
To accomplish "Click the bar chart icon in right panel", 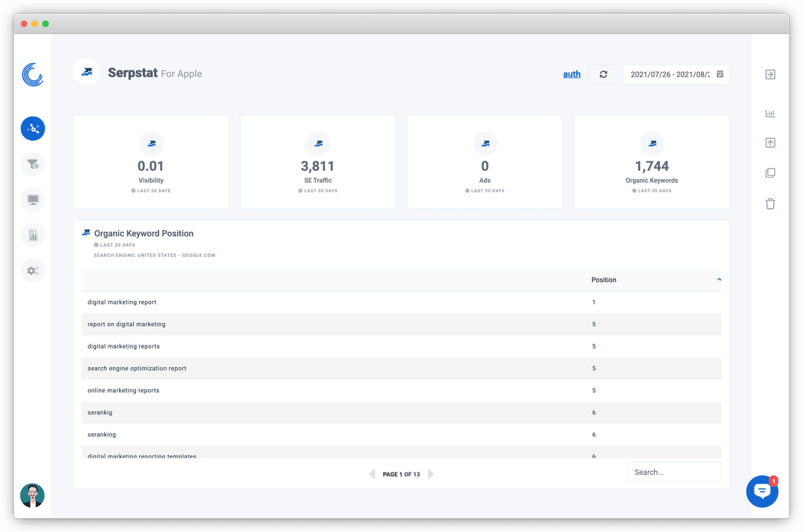I will click(x=770, y=114).
